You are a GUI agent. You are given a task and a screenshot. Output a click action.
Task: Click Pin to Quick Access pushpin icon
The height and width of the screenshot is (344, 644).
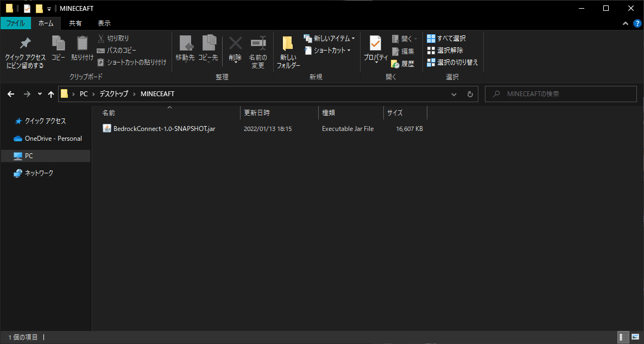[25, 43]
